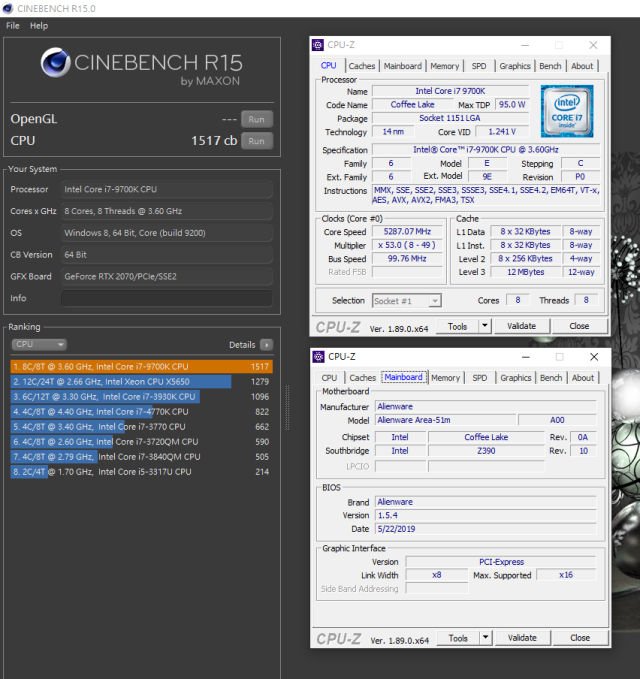Open the CPU ranking type dropdown
This screenshot has width=640, height=679.
pyautogui.click(x=39, y=344)
